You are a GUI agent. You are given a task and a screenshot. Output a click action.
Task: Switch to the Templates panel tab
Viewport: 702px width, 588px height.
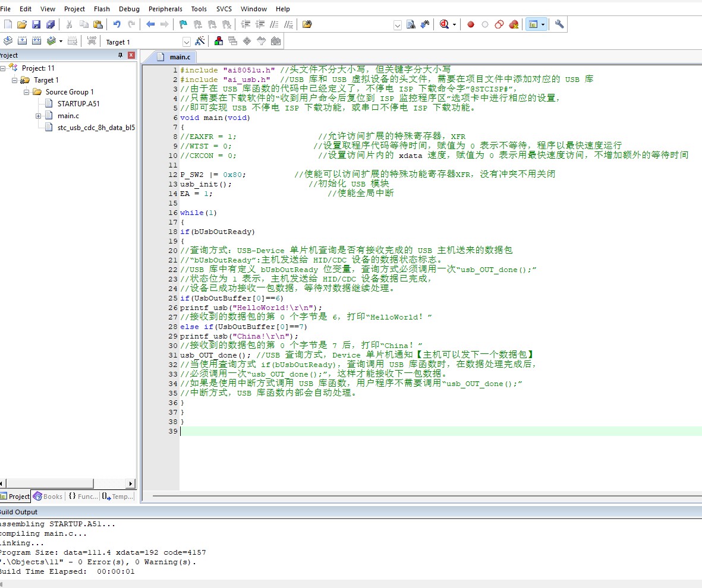pyautogui.click(x=118, y=497)
